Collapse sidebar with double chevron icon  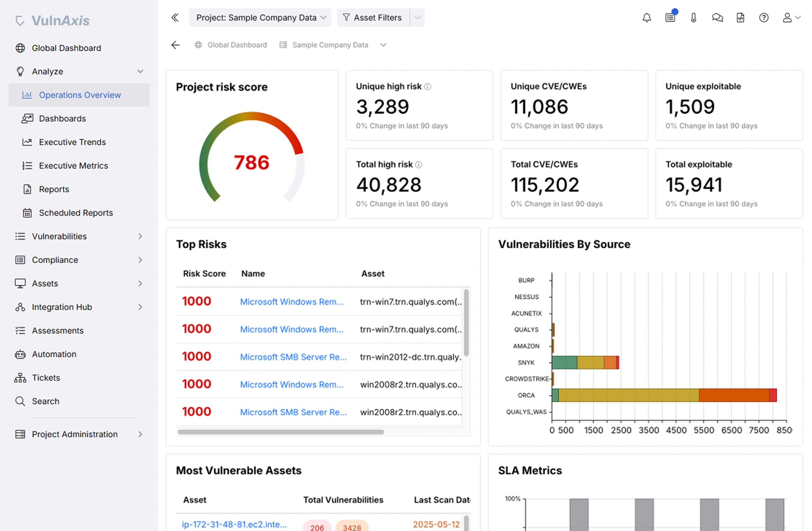(175, 18)
